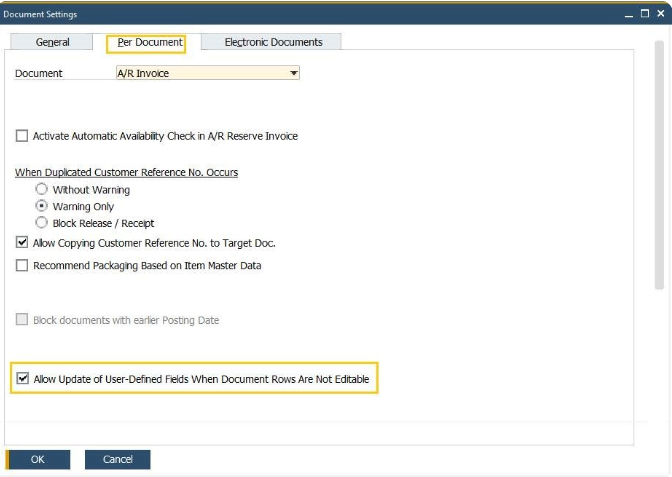Click Block documents with earlier Posting Date checkbox
The image size is (672, 477).
(22, 320)
